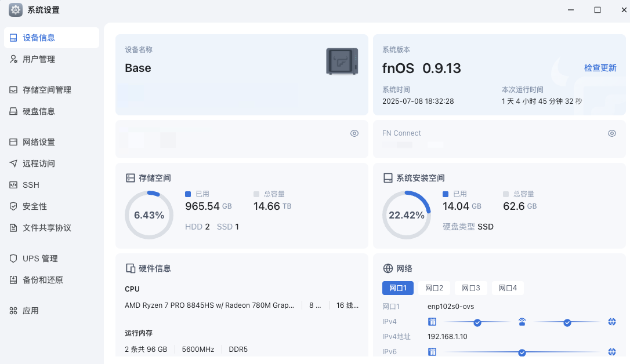Click the truncated AMD Ryzen CPU name
Viewport: 630px width, 364px height.
[209, 305]
